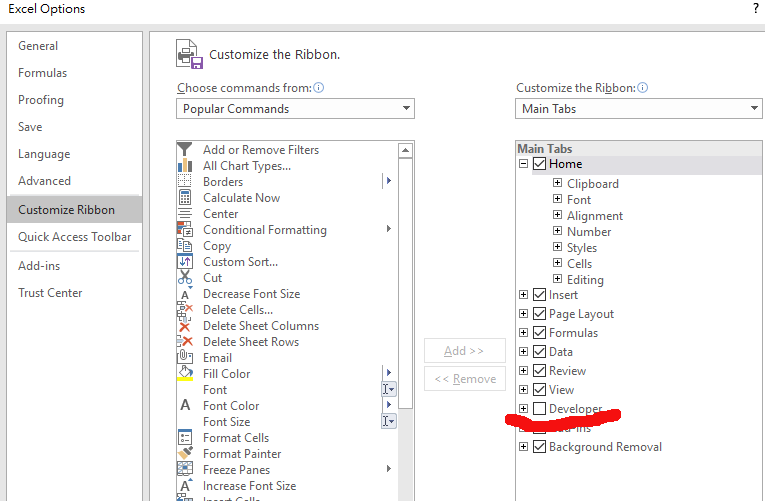This screenshot has width=765, height=501.
Task: Select the Freeze Panes icon
Action: click(x=185, y=470)
